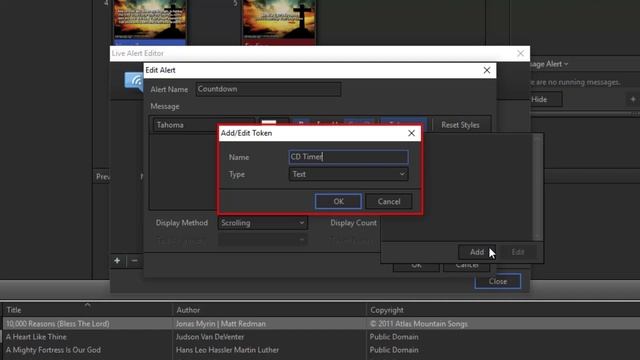This screenshot has height=360, width=640.
Task: Click copyright © 2011 Atlas Mountain Songs
Action: [x=418, y=324]
